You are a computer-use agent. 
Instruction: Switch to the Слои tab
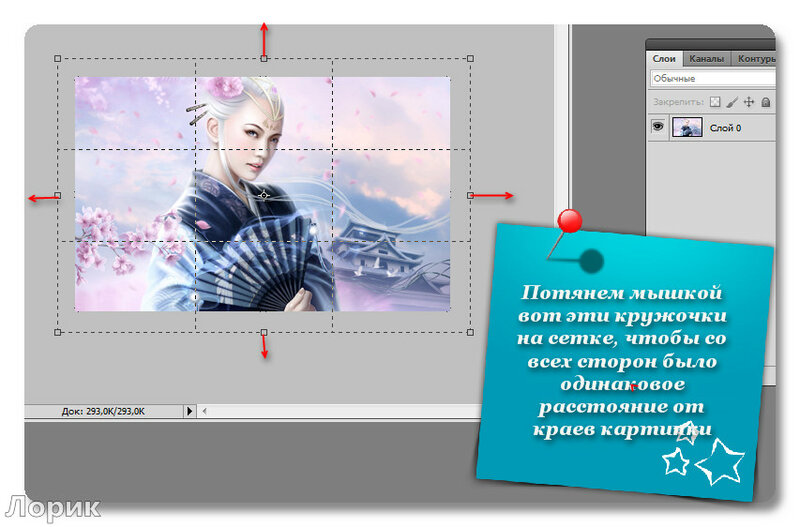click(x=664, y=59)
